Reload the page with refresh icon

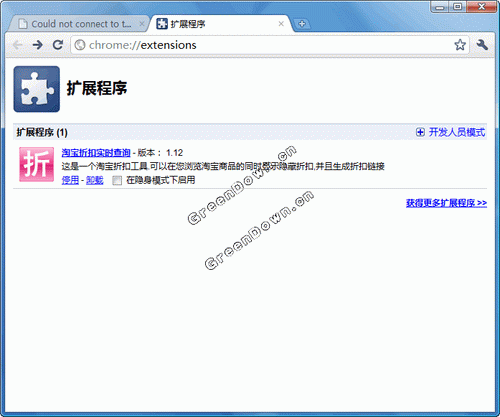[58, 45]
